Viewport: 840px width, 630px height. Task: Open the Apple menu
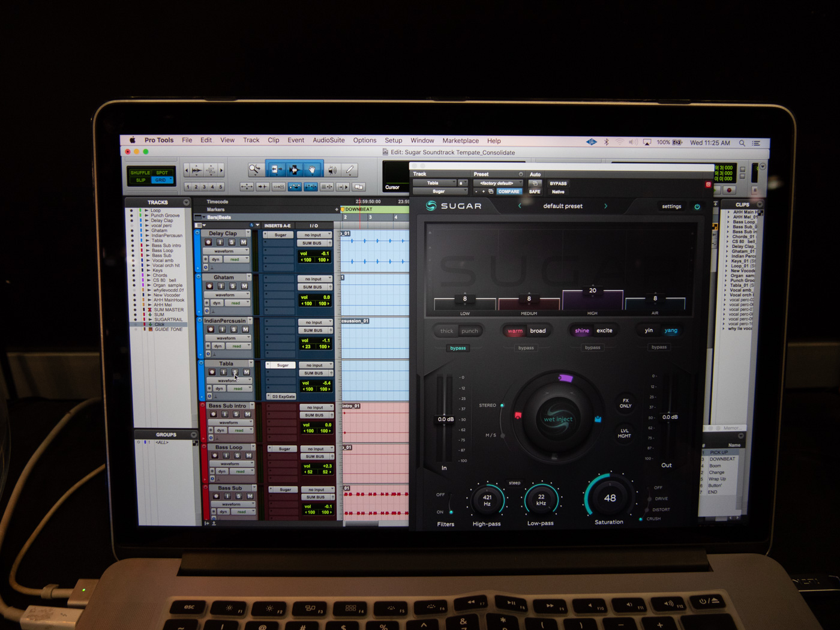(132, 140)
